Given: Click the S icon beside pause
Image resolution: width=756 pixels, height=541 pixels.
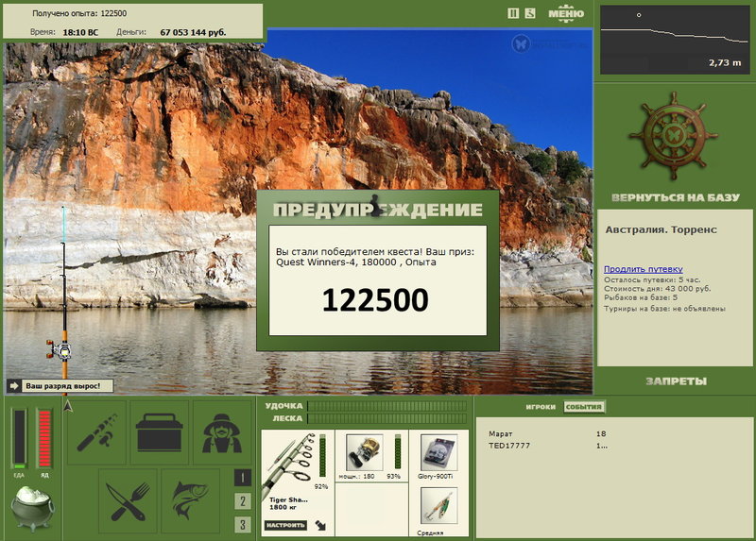Looking at the screenshot, I should (530, 13).
